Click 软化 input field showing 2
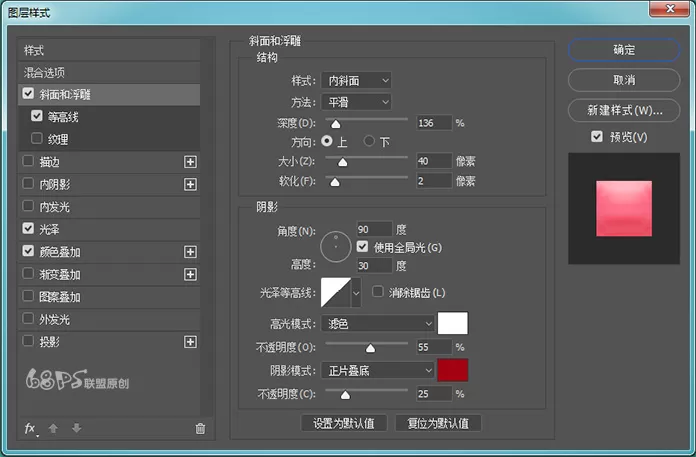The width and height of the screenshot is (696, 457). (x=434, y=181)
